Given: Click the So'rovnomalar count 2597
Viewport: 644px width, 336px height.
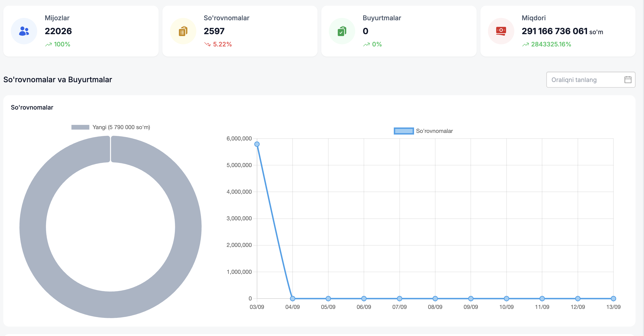Looking at the screenshot, I should pyautogui.click(x=214, y=31).
